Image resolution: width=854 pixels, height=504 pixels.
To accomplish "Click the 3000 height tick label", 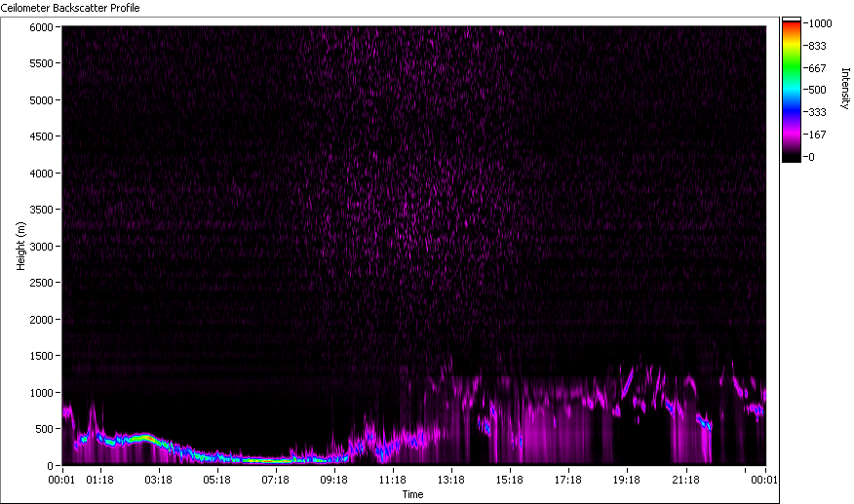I will tap(41, 247).
